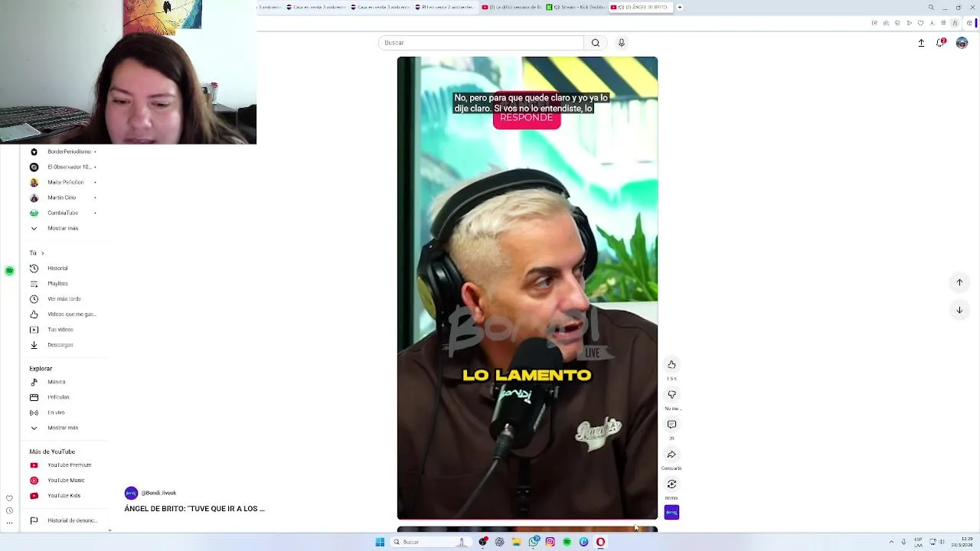Open YouTube notifications bell
The width and height of the screenshot is (980, 551).
coord(941,43)
